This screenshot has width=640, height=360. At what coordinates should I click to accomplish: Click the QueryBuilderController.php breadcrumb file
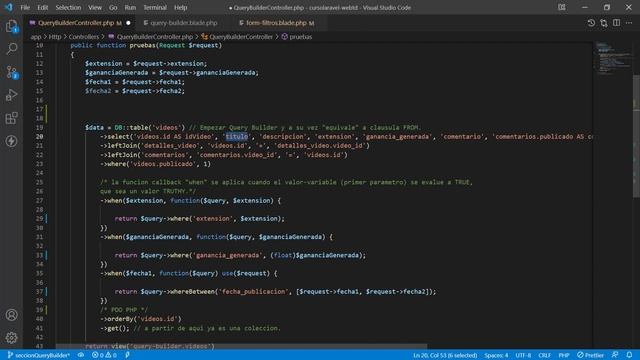(154, 37)
